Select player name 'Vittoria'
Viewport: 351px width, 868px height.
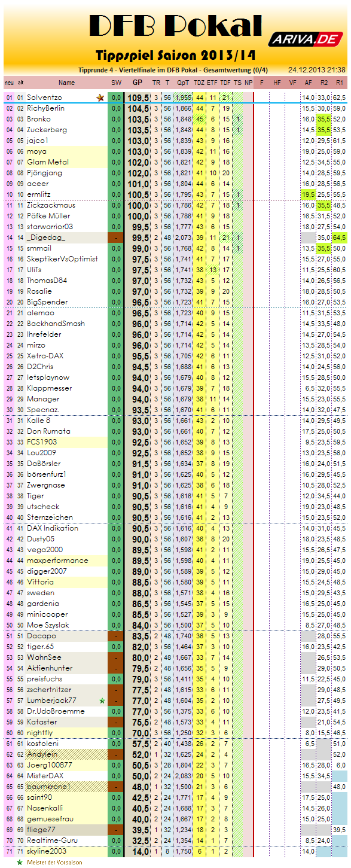point(41,582)
